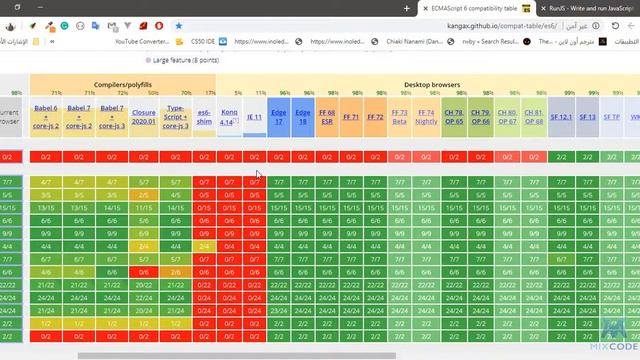Open the CS50 IDE bookmark

pyautogui.click(x=209, y=42)
